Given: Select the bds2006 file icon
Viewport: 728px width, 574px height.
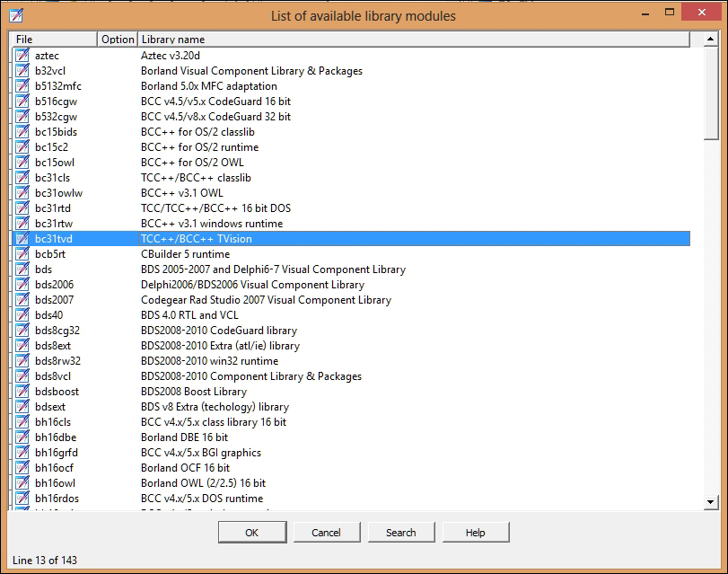Looking at the screenshot, I should point(22,285).
